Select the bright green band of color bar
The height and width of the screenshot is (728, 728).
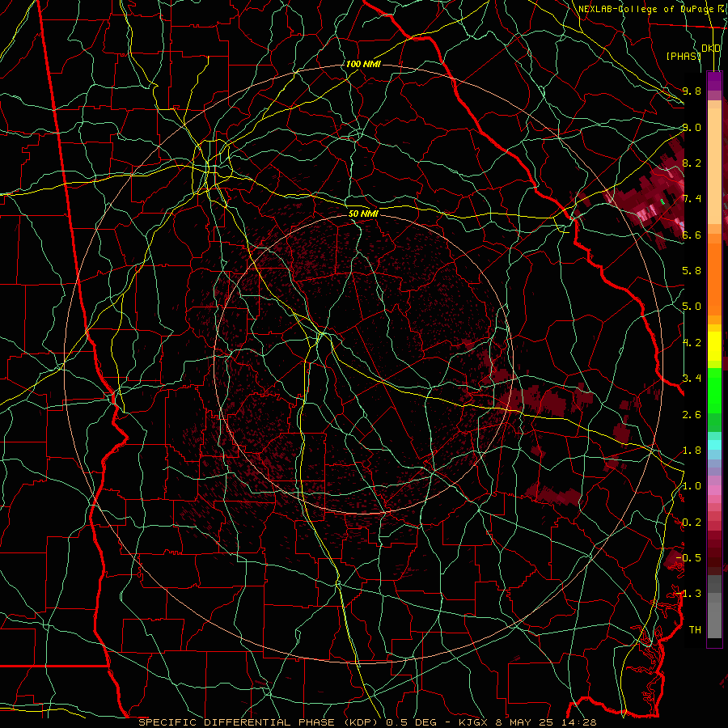click(714, 390)
